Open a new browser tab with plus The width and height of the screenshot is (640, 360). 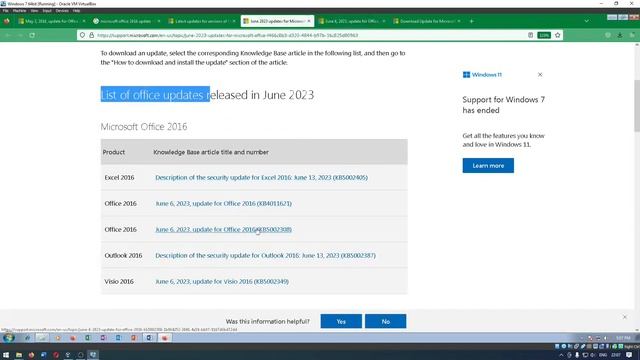click(x=471, y=21)
